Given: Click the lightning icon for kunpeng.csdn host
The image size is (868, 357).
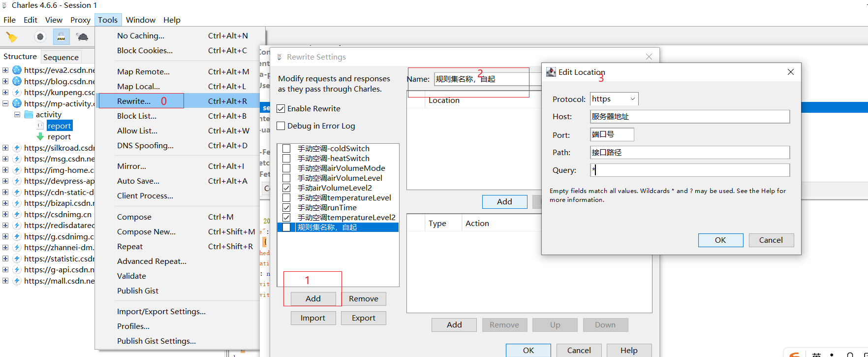Looking at the screenshot, I should point(17,92).
